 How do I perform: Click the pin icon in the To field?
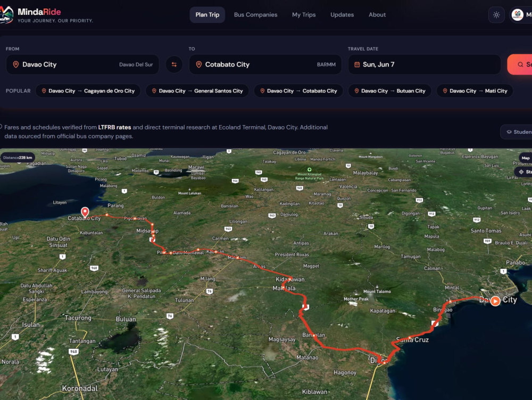(x=199, y=64)
